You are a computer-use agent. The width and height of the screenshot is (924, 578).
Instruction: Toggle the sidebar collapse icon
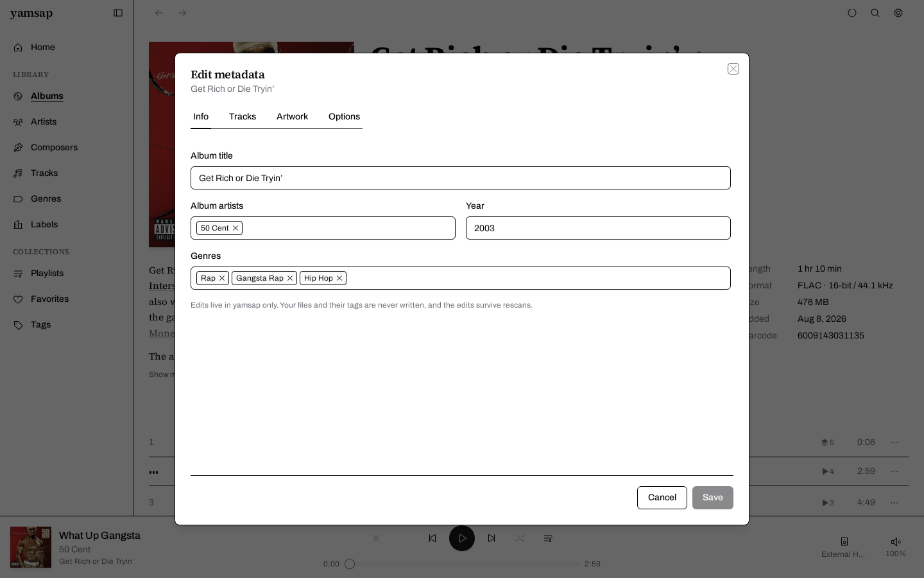click(x=118, y=13)
